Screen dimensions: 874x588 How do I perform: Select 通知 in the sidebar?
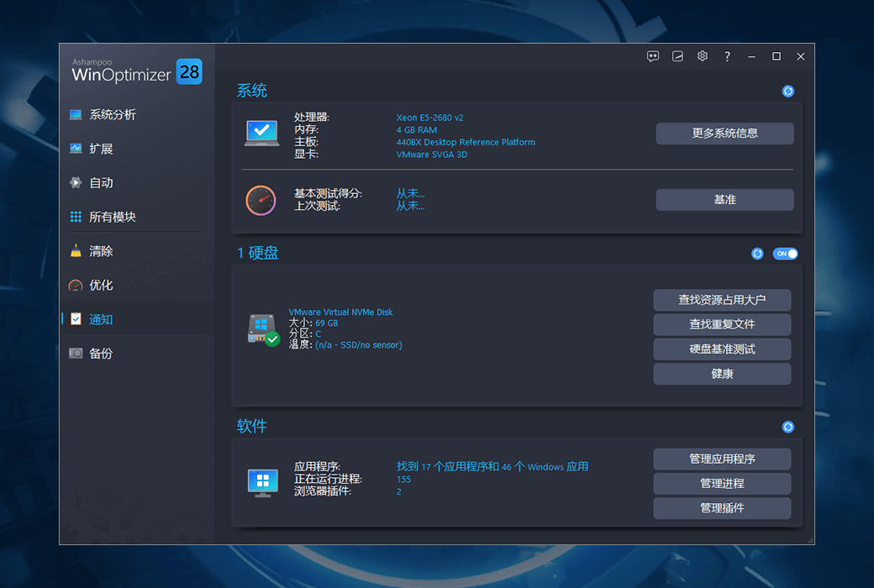coord(136,319)
